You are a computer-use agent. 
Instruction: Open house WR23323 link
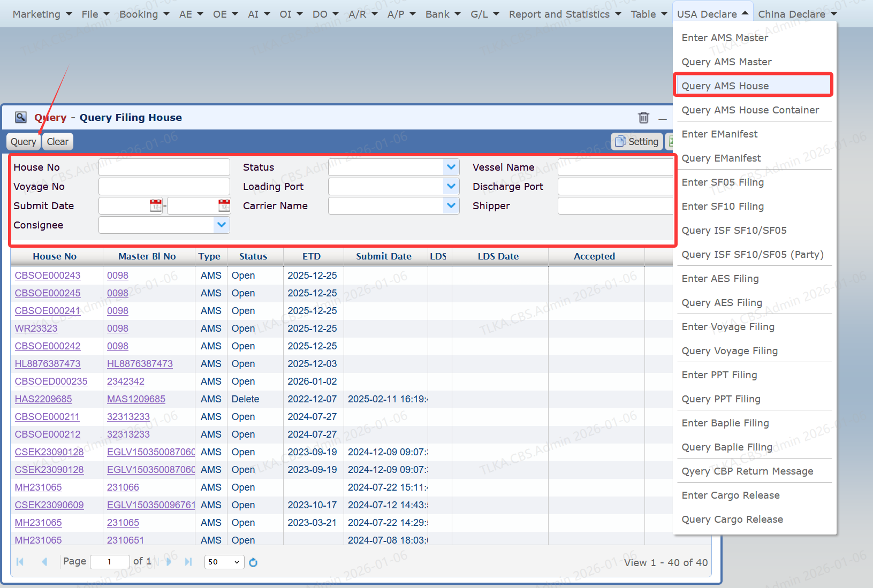click(36, 329)
